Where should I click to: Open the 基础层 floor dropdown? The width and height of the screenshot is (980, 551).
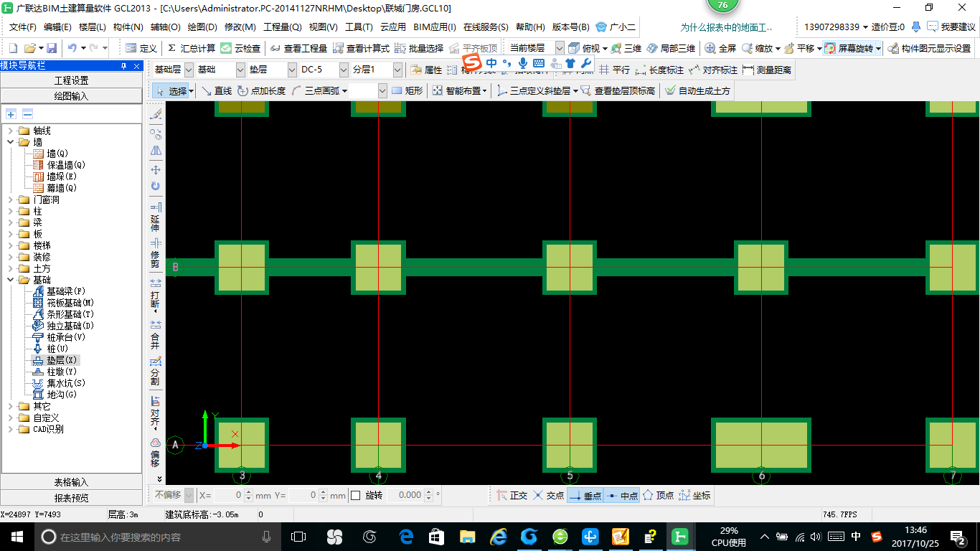coord(189,70)
